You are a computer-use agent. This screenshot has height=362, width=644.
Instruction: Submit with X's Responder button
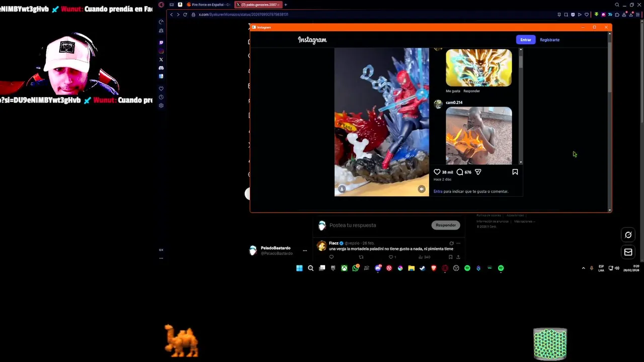446,225
